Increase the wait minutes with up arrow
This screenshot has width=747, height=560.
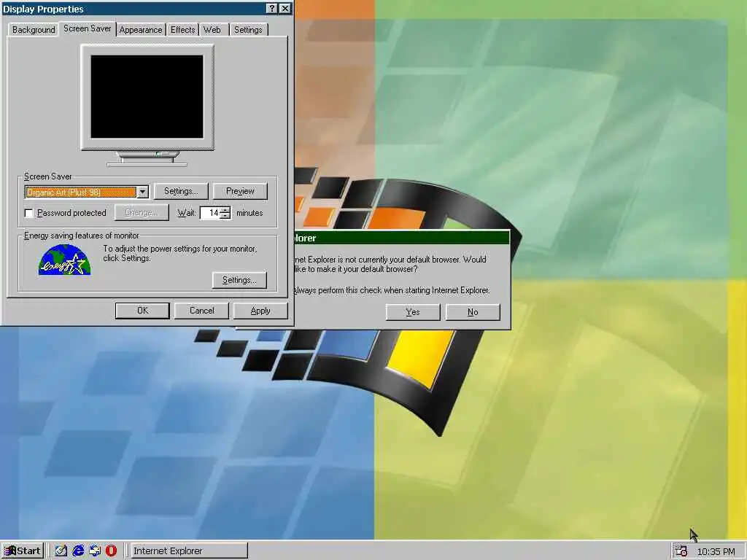click(x=225, y=209)
